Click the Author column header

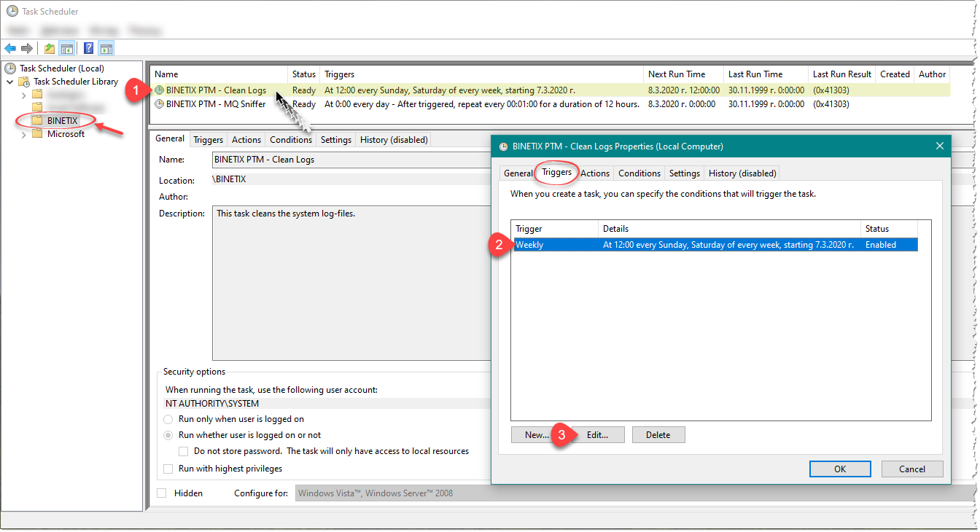(x=932, y=74)
